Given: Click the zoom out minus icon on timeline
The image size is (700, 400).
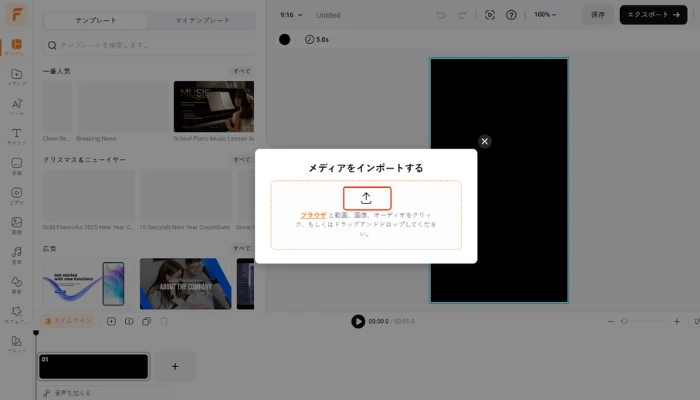Looking at the screenshot, I should point(611,321).
